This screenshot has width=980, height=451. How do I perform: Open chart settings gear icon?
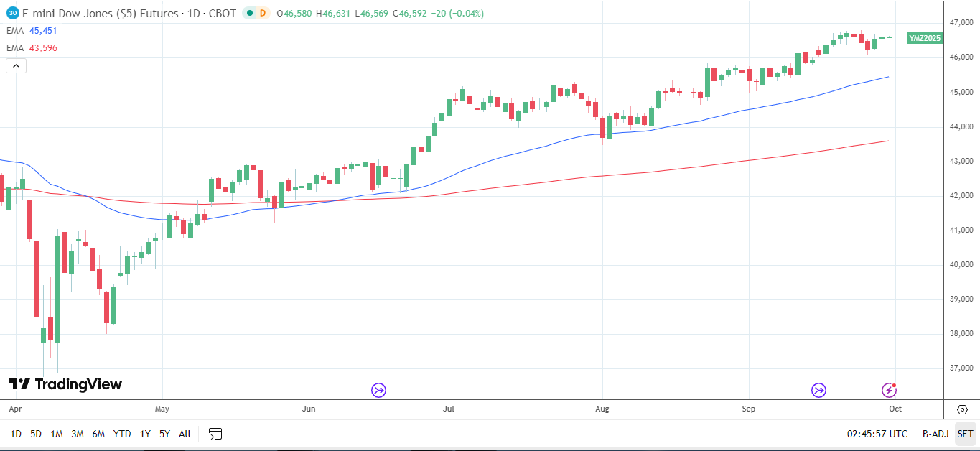tap(962, 409)
